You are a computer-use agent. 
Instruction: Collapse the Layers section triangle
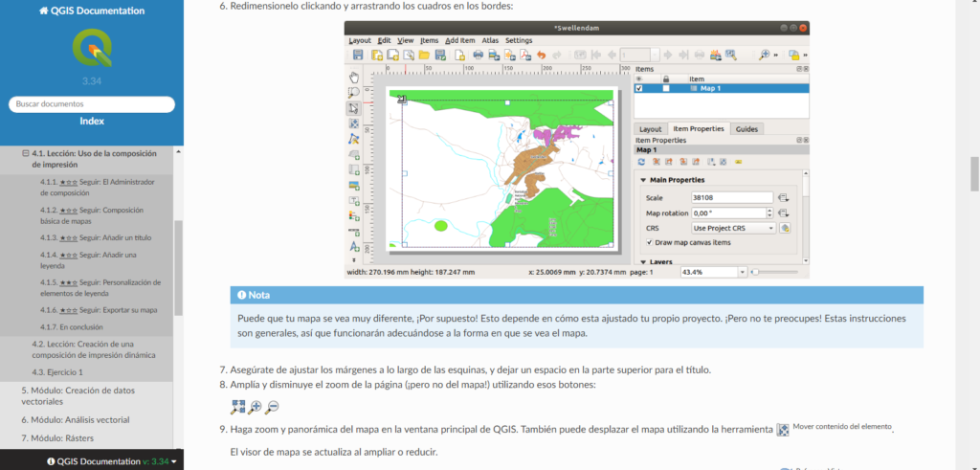643,262
